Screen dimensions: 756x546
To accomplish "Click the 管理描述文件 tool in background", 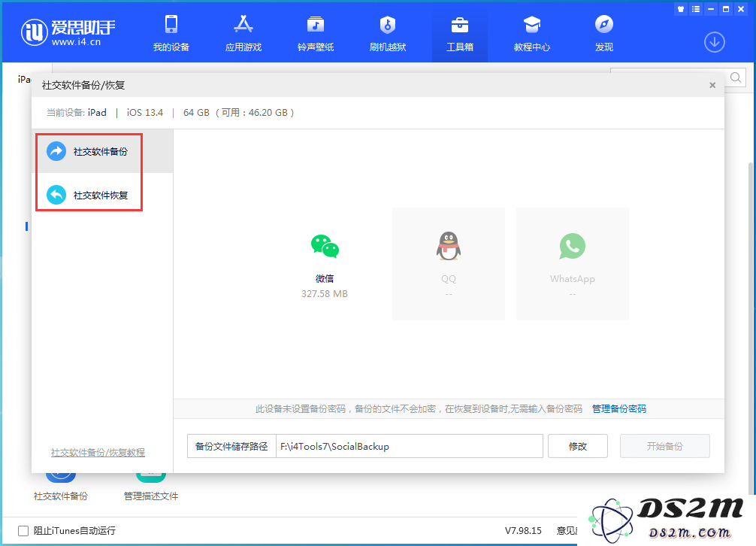I will 151,488.
